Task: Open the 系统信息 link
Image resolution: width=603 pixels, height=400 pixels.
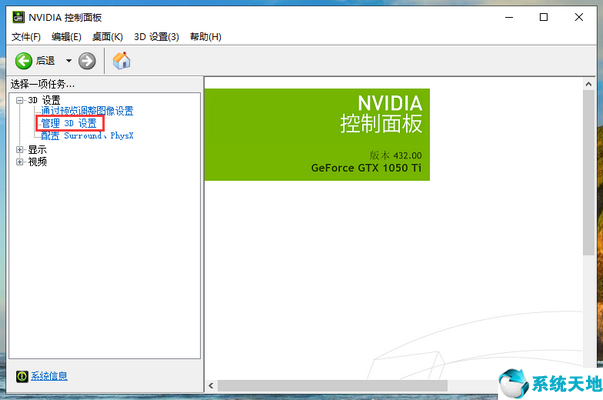Action: pos(49,376)
